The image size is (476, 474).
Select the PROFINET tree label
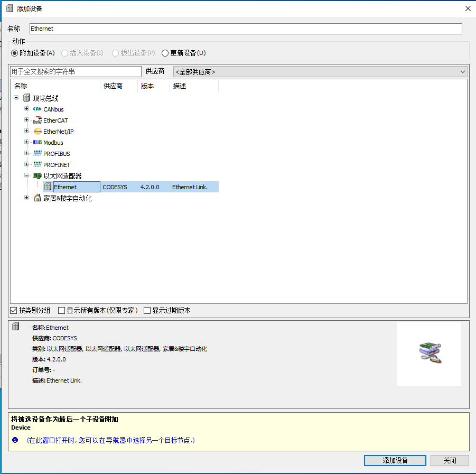[57, 164]
